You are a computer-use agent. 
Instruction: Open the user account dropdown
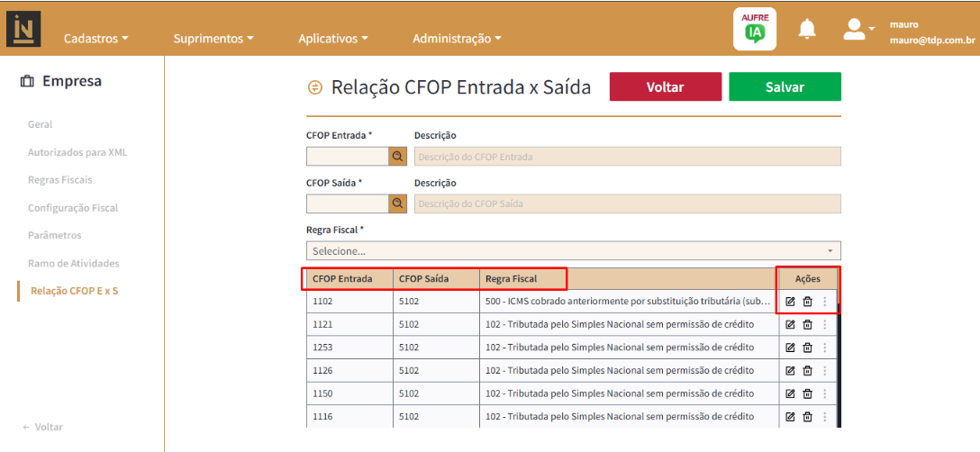[x=858, y=30]
